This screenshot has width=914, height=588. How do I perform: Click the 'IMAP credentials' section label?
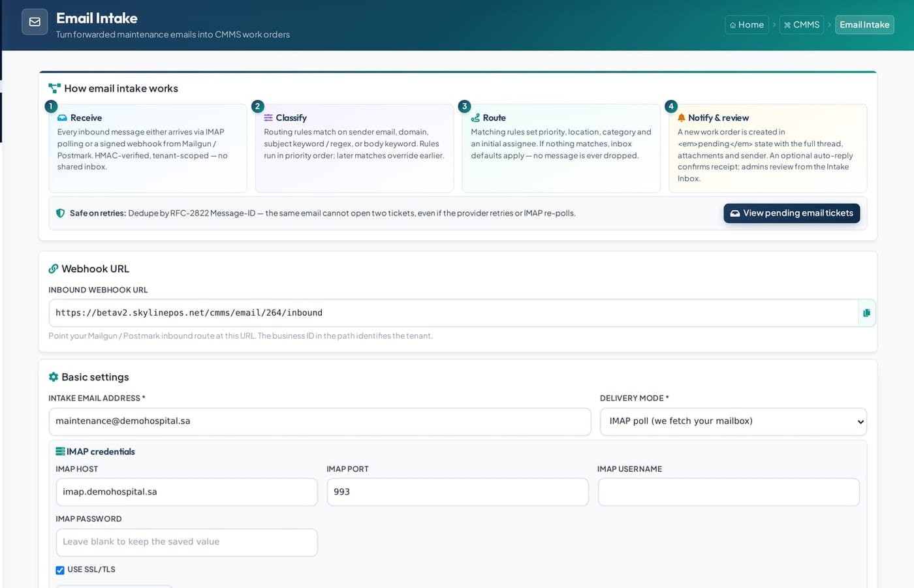(x=101, y=452)
